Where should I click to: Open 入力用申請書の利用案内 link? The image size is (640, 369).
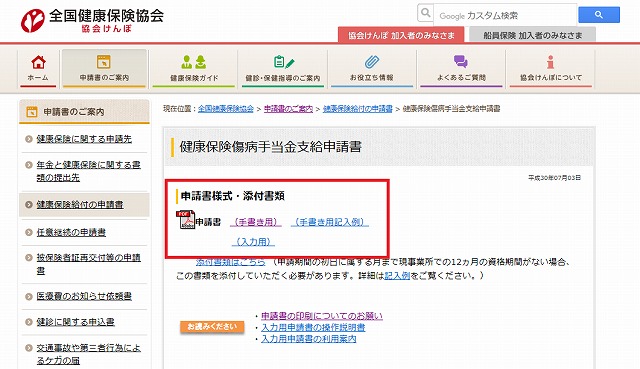click(x=309, y=339)
